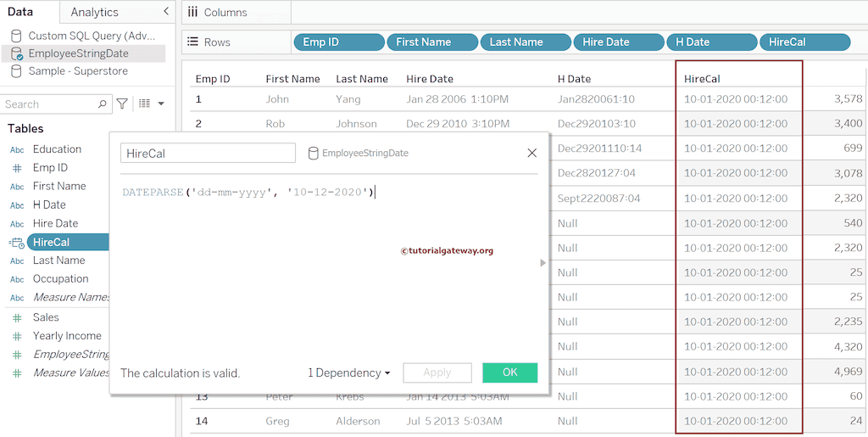Click the search magnifier icon
The image size is (868, 437).
click(102, 104)
